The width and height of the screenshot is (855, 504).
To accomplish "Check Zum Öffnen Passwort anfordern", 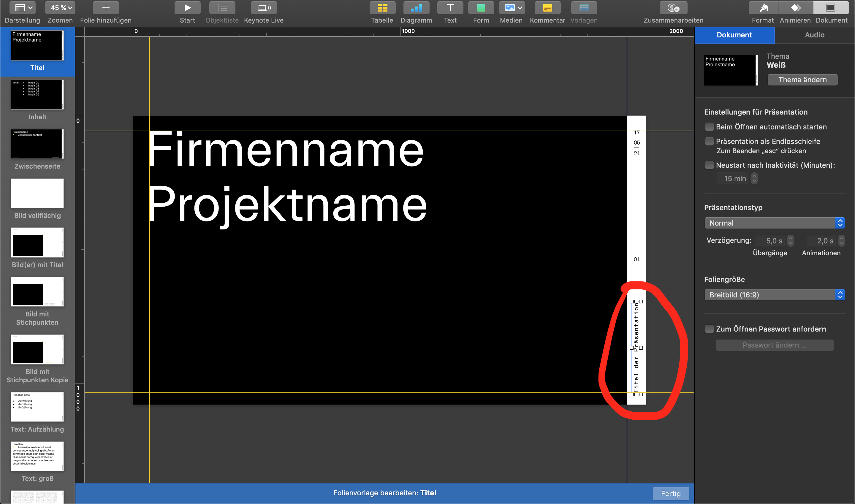I will pyautogui.click(x=709, y=329).
